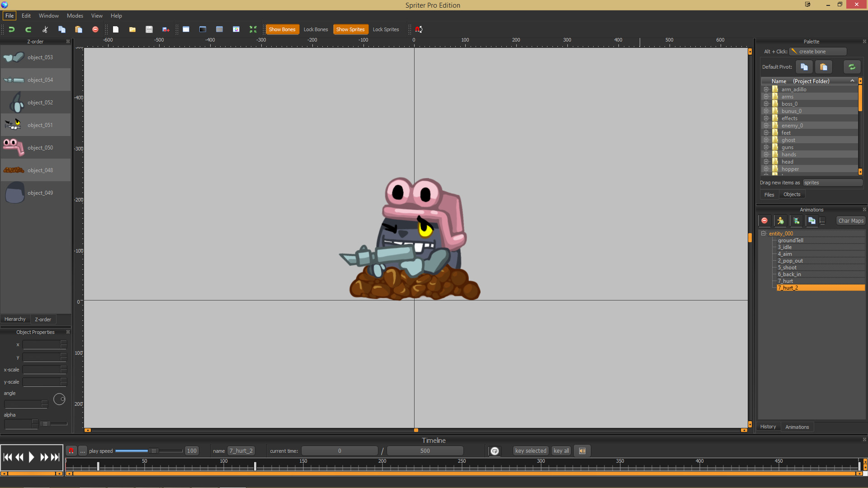This screenshot has height=488, width=868.
Task: Toggle the Show Bones button
Action: pos(282,29)
